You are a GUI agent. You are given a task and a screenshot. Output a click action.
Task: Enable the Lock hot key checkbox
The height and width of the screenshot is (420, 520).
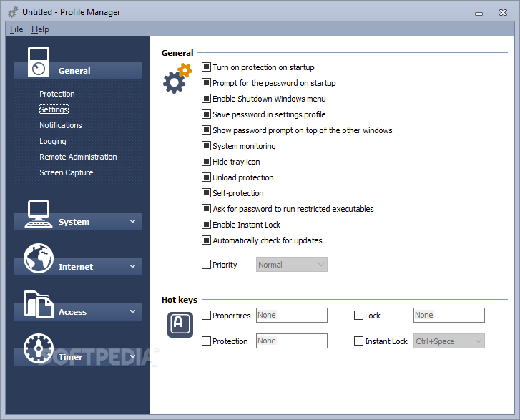[358, 315]
